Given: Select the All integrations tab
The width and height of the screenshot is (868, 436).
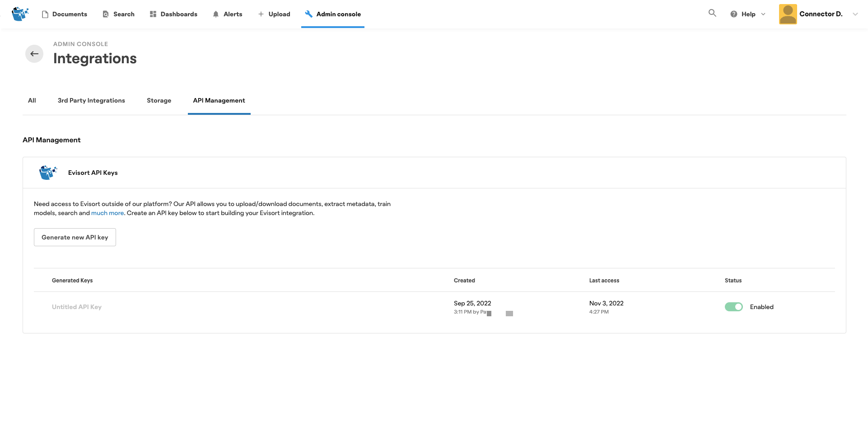Looking at the screenshot, I should click(32, 100).
